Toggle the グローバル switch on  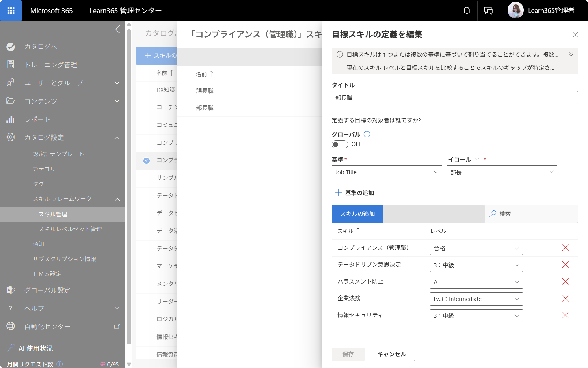(x=340, y=144)
